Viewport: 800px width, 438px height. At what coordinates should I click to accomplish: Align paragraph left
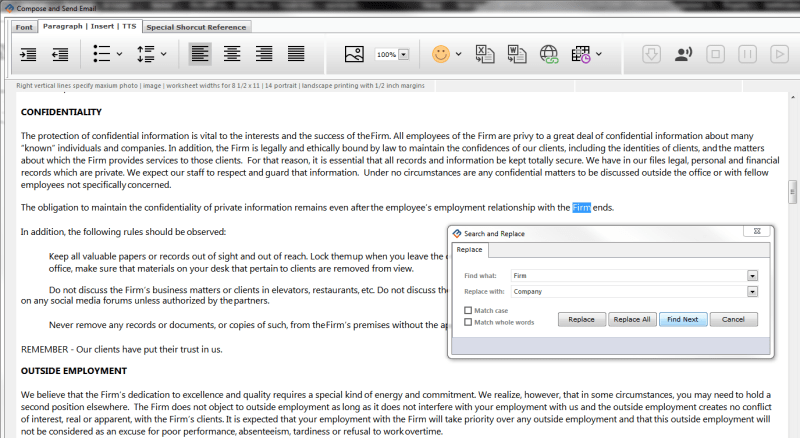pos(200,54)
